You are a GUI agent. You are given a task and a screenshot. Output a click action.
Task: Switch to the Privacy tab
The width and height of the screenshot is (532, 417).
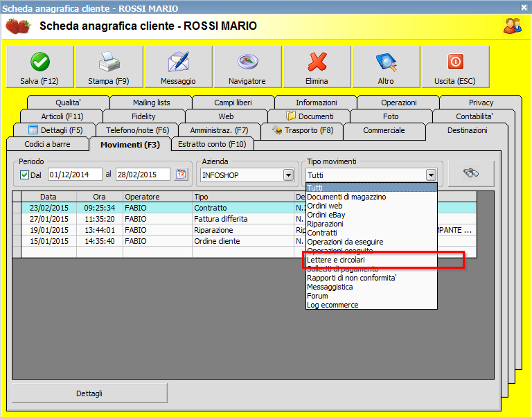pyautogui.click(x=481, y=103)
